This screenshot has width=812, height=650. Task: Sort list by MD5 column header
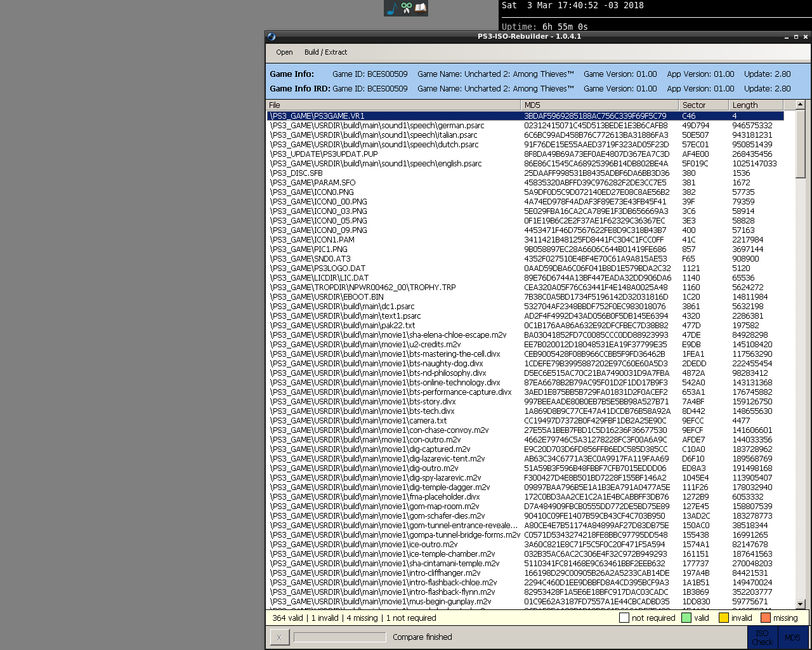pos(600,105)
